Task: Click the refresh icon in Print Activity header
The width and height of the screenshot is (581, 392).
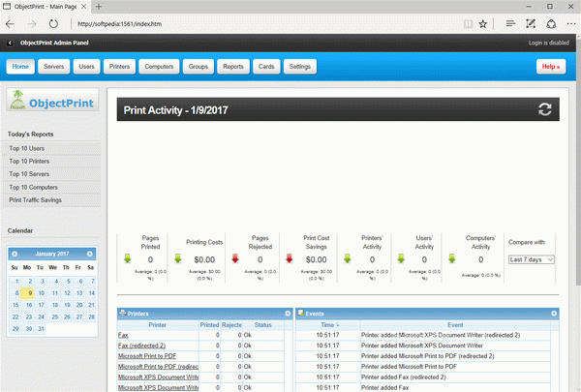Action: 544,109
